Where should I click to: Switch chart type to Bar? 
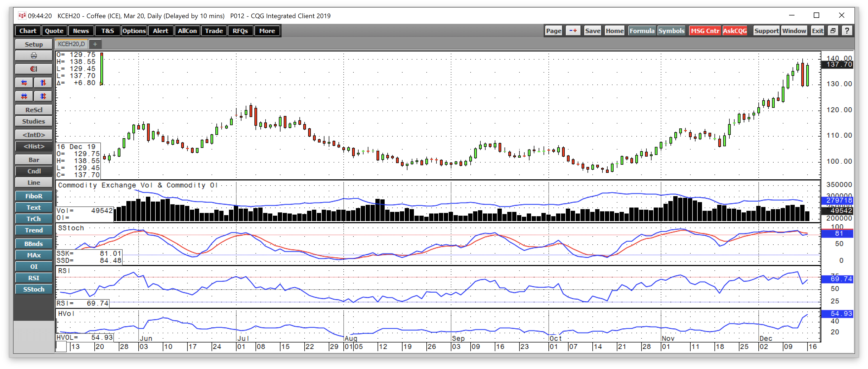(34, 160)
